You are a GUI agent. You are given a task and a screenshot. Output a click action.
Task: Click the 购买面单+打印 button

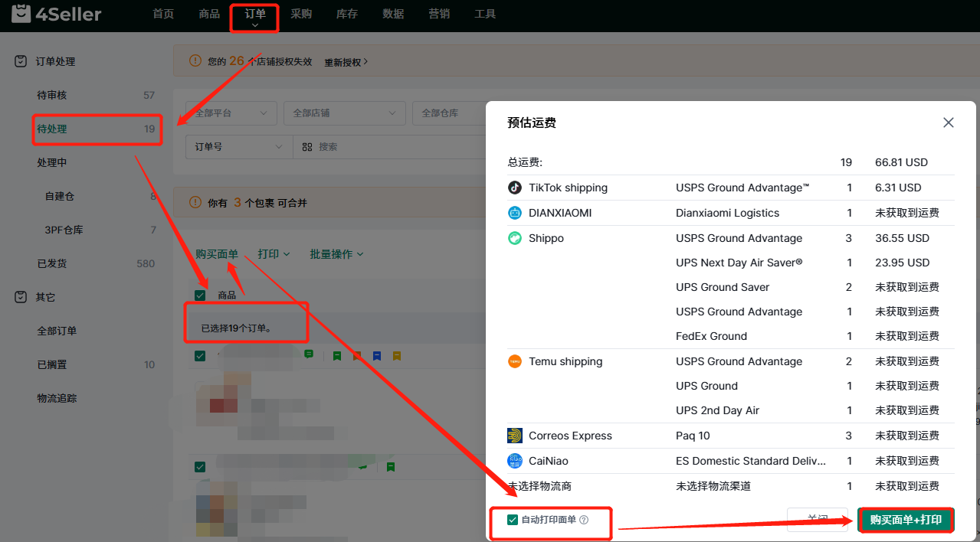tap(906, 520)
